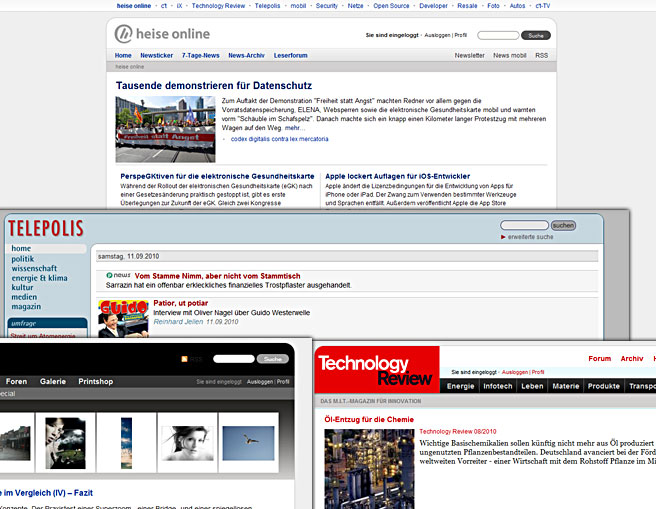Click mehr link after Datenschutz teaser
The width and height of the screenshot is (656, 509).
295,128
